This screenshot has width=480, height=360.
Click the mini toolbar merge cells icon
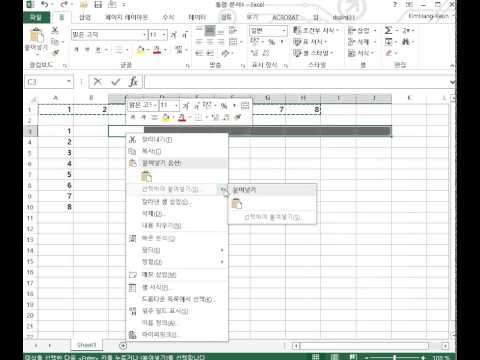[245, 106]
